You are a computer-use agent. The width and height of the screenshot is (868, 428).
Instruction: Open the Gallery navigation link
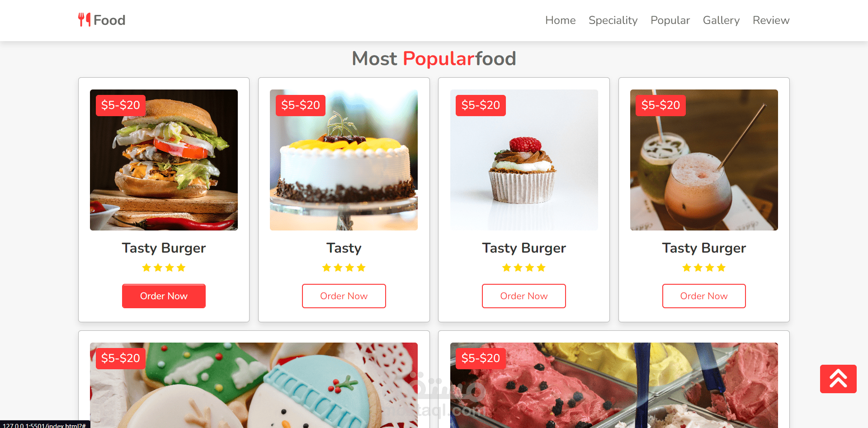[721, 20]
